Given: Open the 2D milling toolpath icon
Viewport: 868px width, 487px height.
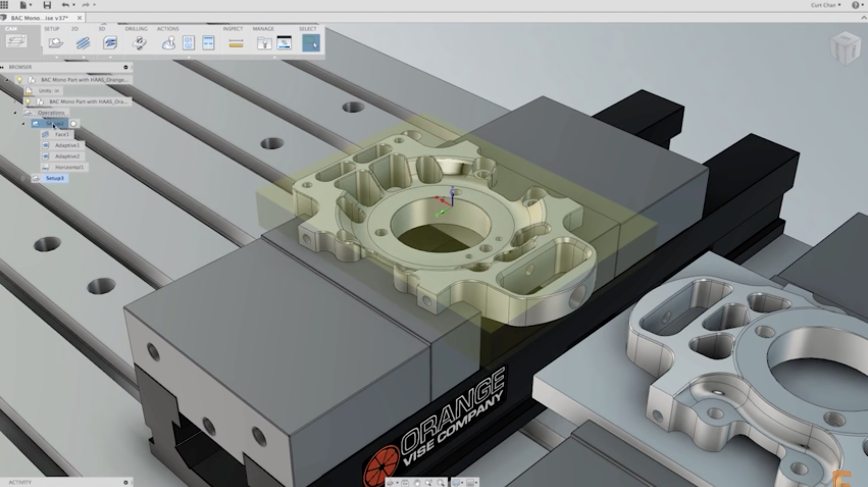Looking at the screenshot, I should [83, 43].
